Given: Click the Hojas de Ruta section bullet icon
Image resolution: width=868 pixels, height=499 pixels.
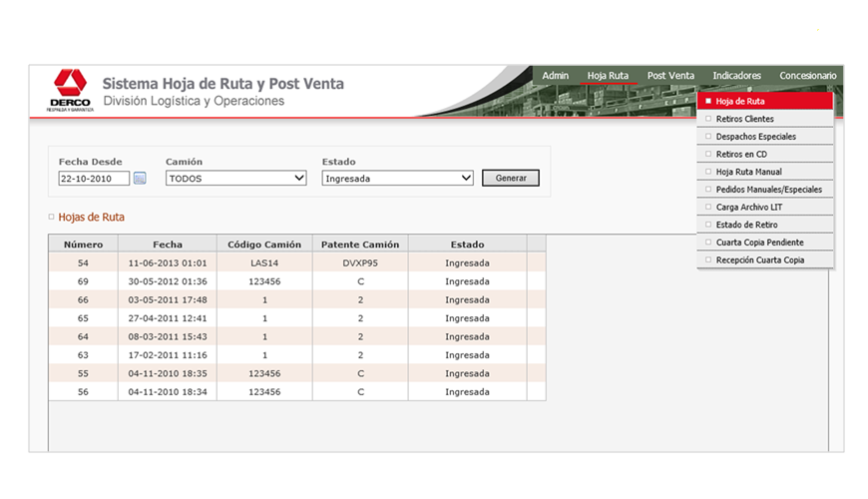Looking at the screenshot, I should [x=52, y=217].
